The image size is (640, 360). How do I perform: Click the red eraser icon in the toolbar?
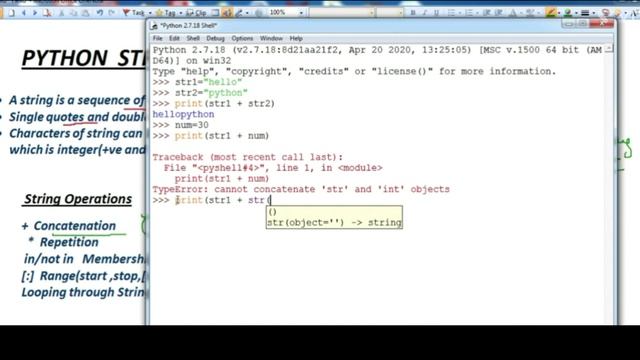click(606, 13)
